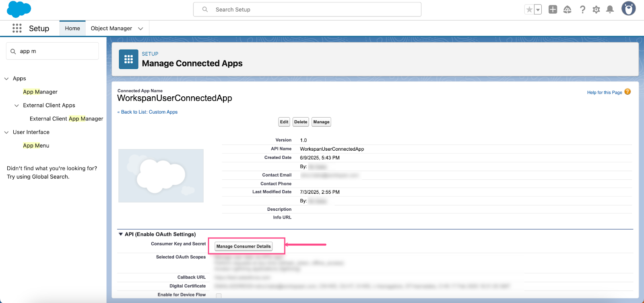Click the API Name value WorkspanUserConnectedApp
Image resolution: width=644 pixels, height=303 pixels.
pyautogui.click(x=332, y=149)
